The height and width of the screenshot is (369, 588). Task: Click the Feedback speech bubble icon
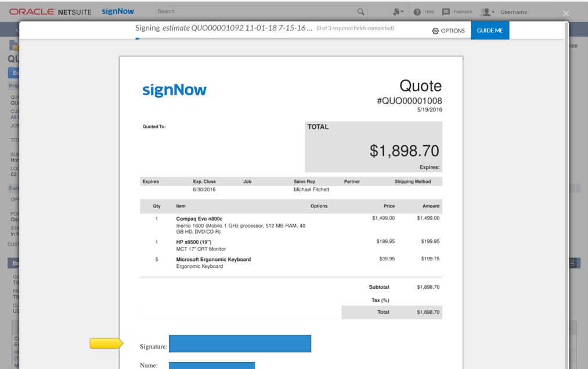point(446,12)
